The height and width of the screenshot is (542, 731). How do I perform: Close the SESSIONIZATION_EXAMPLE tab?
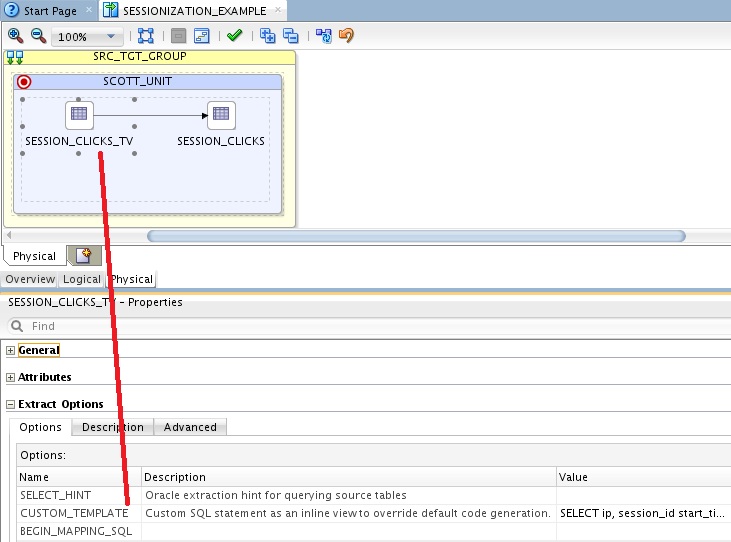[278, 9]
